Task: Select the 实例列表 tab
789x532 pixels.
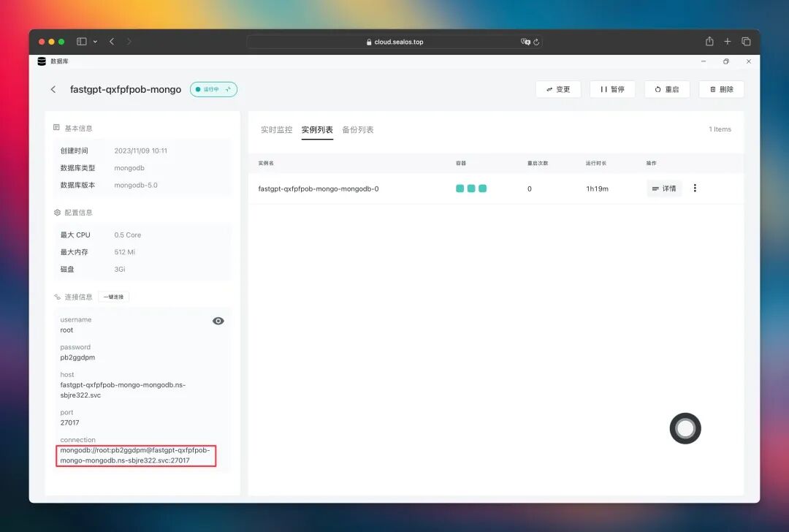Action: click(317, 129)
